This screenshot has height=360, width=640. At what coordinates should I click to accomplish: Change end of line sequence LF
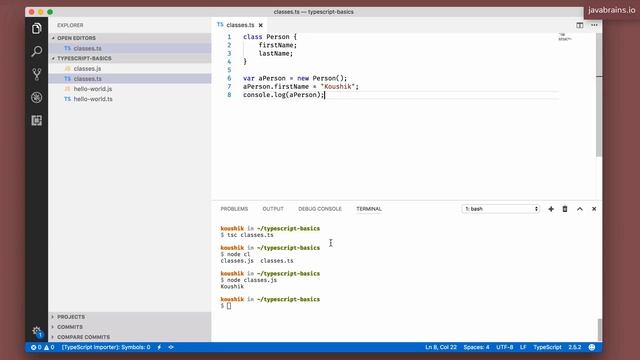(523, 347)
